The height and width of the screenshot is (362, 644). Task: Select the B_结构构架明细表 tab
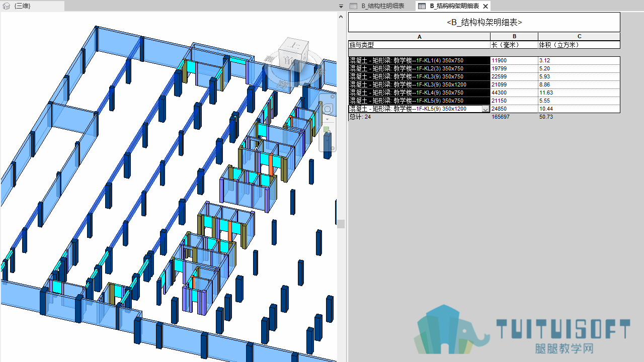pos(454,6)
